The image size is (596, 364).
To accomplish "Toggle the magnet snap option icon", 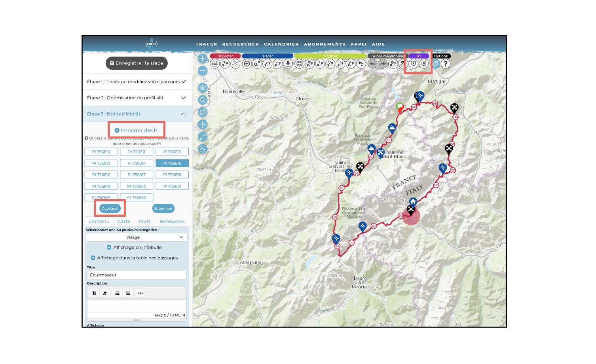I will pos(436,64).
